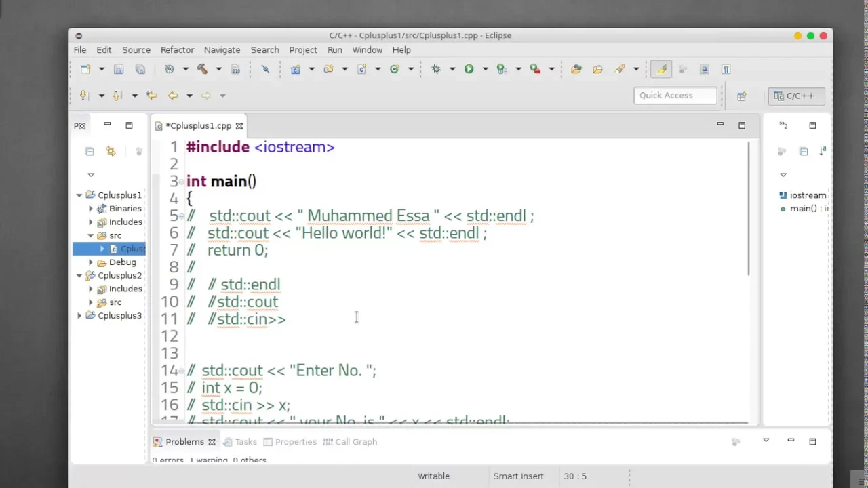Open the New C/C++ Source File icon
Viewport: 868px width, 488px height.
coord(363,68)
